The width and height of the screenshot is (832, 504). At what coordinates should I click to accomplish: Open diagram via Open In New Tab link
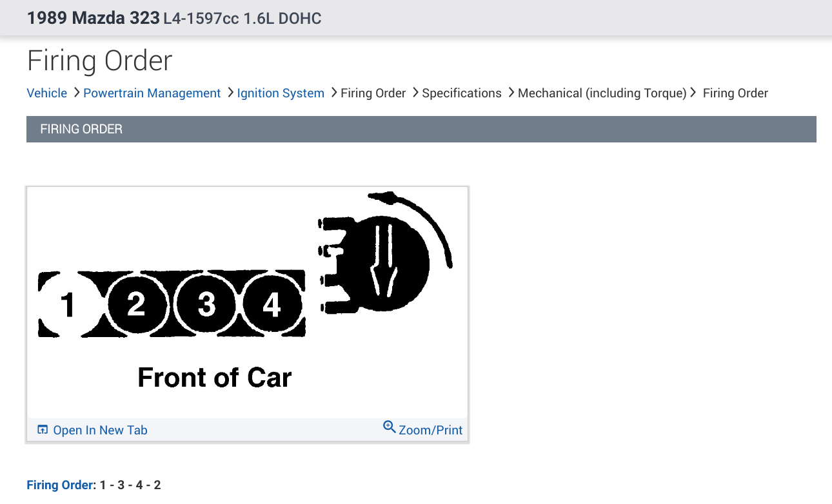pos(100,430)
